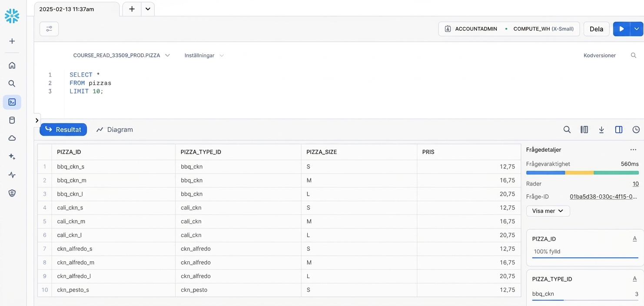This screenshot has height=306, width=644.
Task: Click the PIZZA_TYPE_ID column type icon
Action: 635,279
